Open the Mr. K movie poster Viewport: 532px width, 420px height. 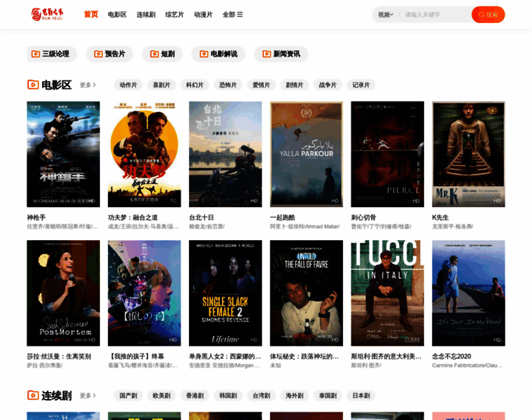coord(468,154)
